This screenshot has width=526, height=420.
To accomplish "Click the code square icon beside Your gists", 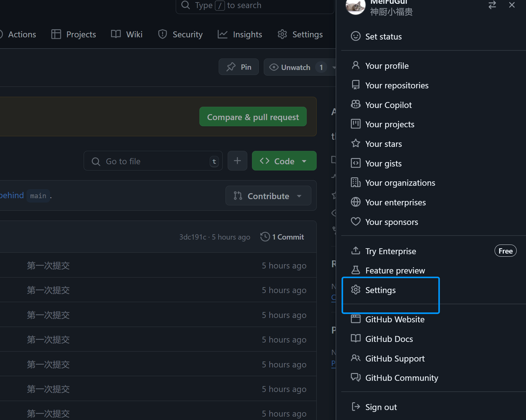I will [356, 163].
